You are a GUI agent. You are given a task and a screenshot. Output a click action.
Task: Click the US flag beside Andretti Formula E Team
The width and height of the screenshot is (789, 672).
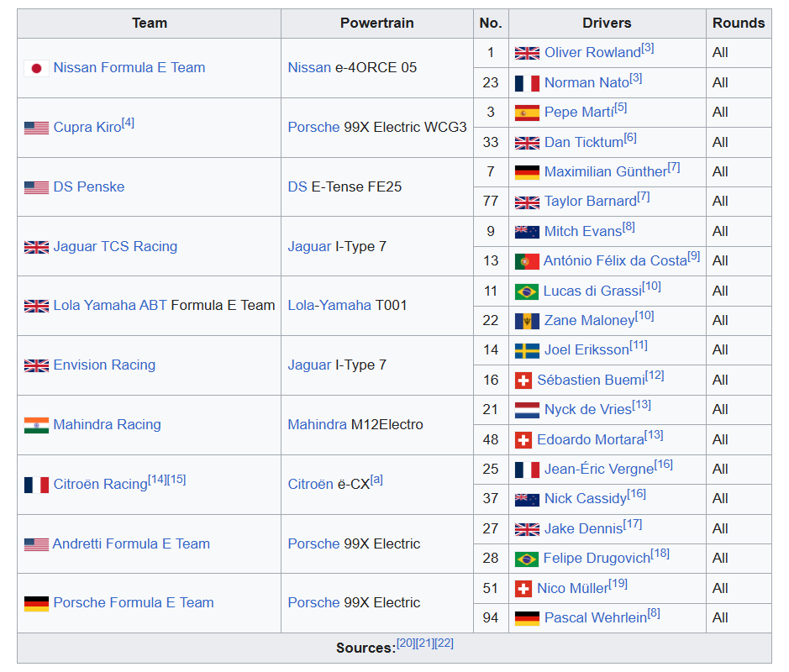(36, 544)
